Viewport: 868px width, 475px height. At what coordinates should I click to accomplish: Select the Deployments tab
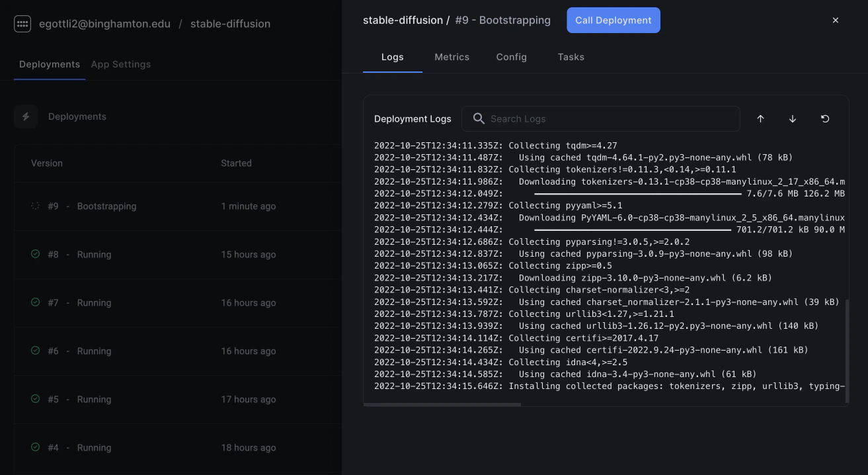pyautogui.click(x=50, y=64)
